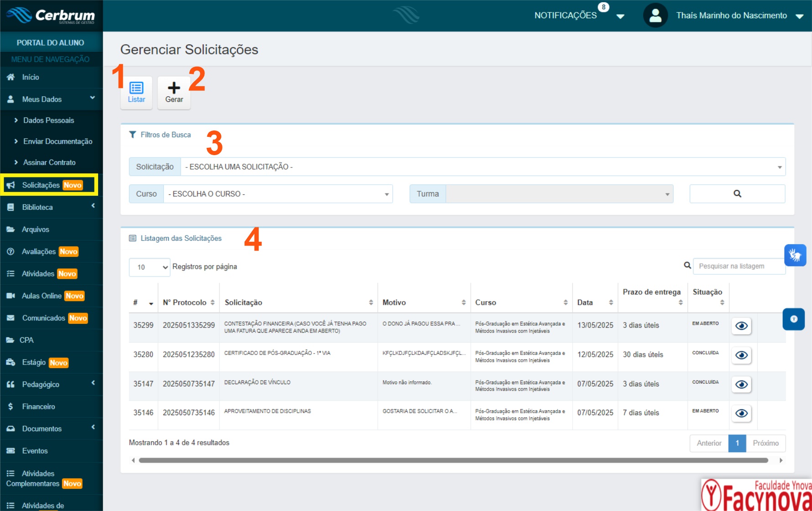Open the Turma dropdown filter
This screenshot has height=511, width=812.
pyautogui.click(x=559, y=194)
